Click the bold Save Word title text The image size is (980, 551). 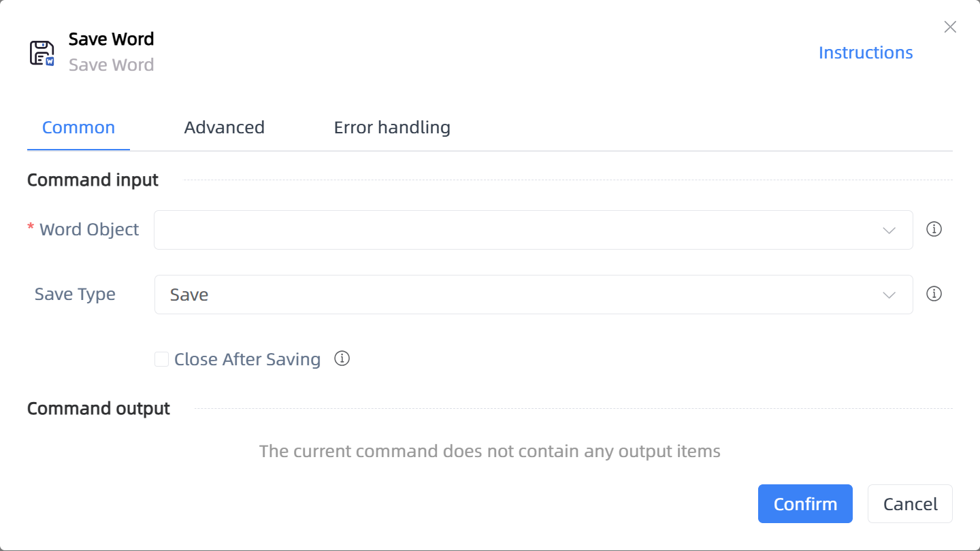(112, 39)
